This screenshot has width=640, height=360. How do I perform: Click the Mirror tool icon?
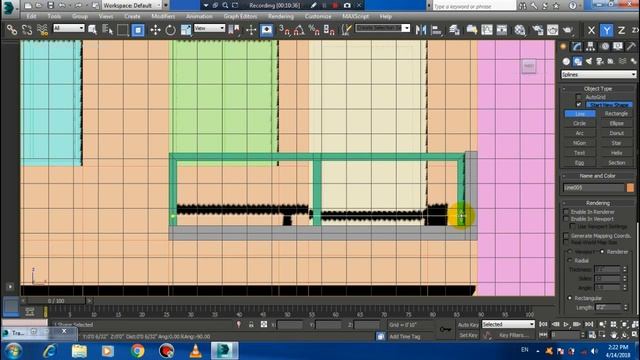tap(421, 30)
